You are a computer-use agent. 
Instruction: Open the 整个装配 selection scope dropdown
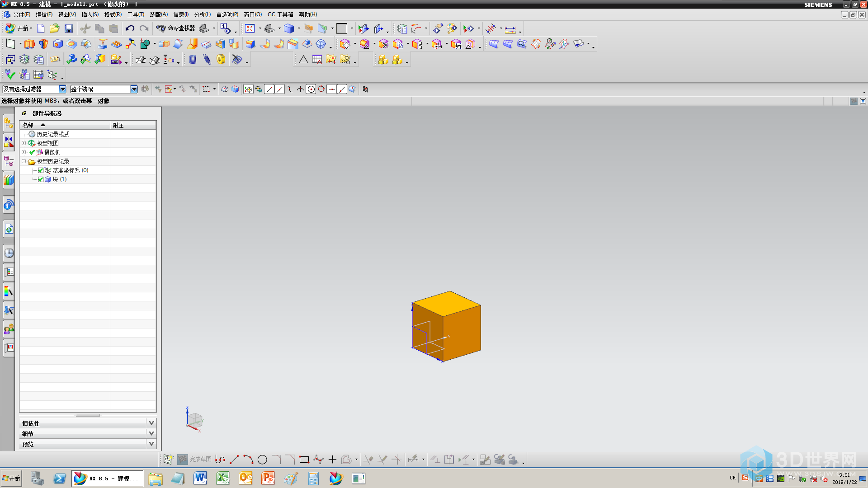coord(134,89)
